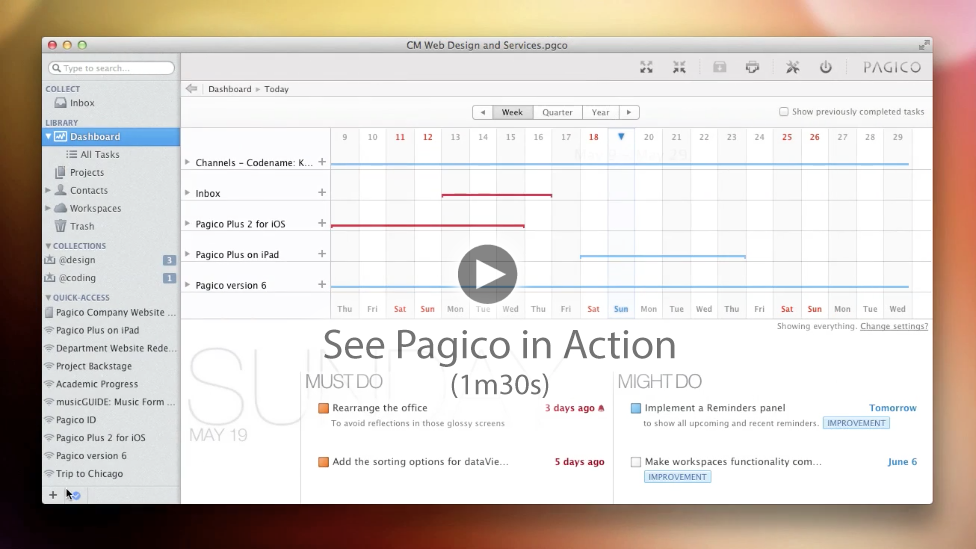The image size is (976, 549).
Task: Click the power icon in toolbar
Action: 825,67
